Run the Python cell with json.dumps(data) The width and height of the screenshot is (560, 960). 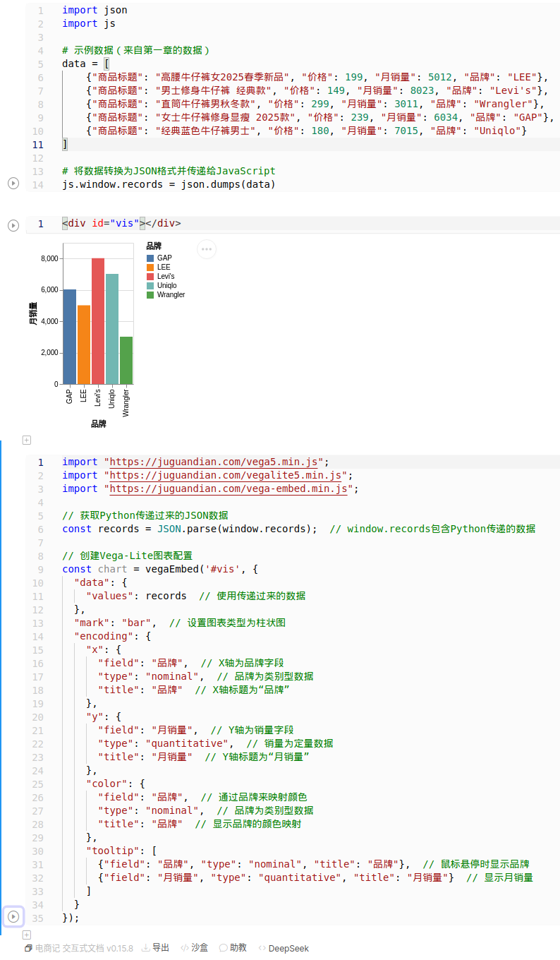click(13, 184)
